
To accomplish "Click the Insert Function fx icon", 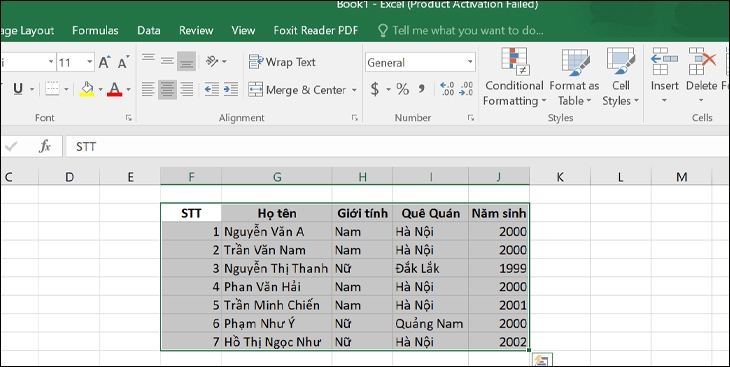I will (45, 147).
